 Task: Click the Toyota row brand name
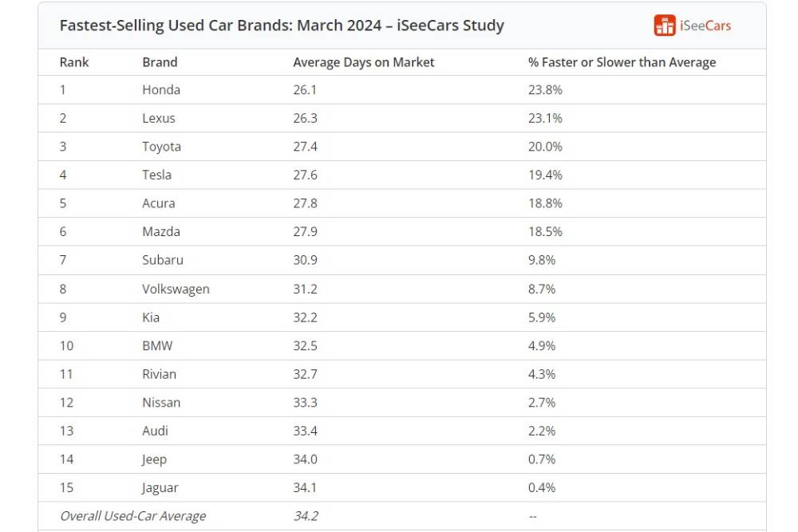click(x=161, y=147)
